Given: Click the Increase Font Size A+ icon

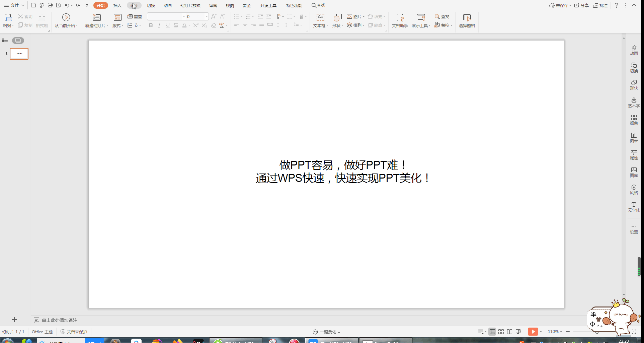Looking at the screenshot, I should [x=214, y=16].
